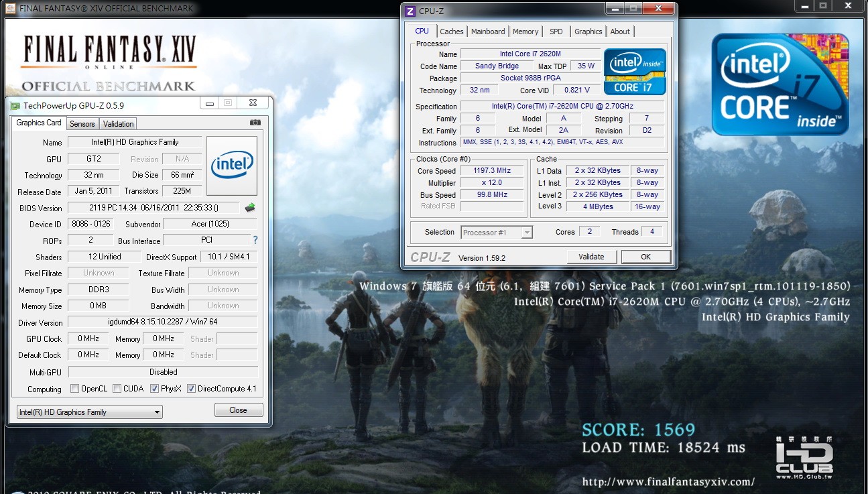Click the GPU-Z title bar icon
Viewport: 868px width, 494px height.
(15, 105)
